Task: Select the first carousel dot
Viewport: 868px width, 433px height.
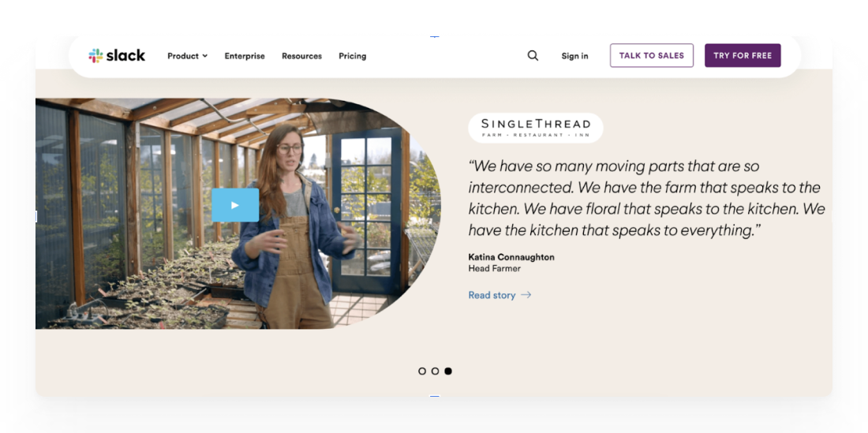Action: coord(422,371)
